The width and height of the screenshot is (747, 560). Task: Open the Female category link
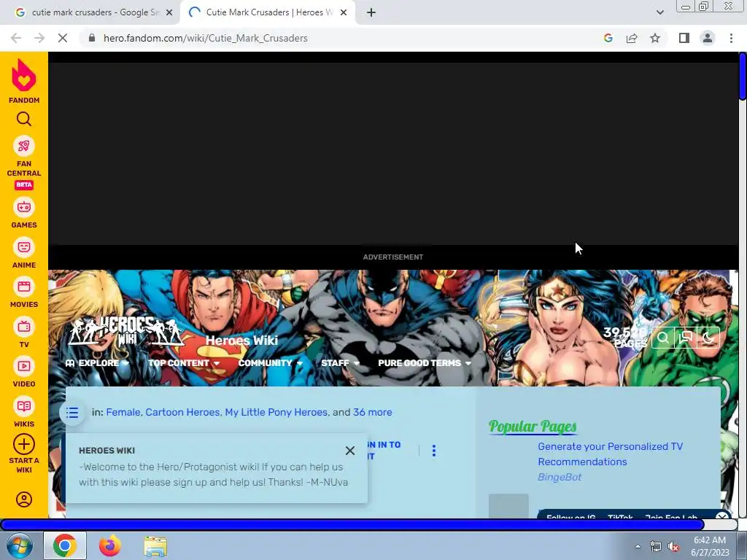click(x=123, y=413)
